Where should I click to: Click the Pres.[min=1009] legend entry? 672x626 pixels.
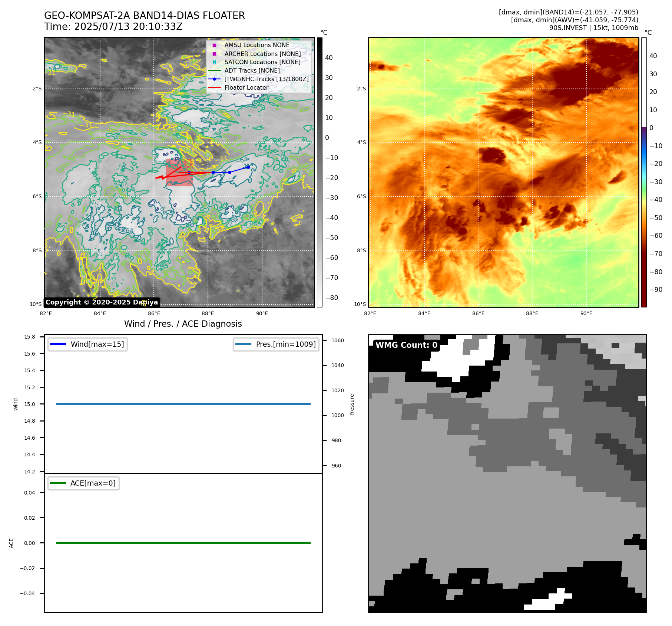point(276,344)
